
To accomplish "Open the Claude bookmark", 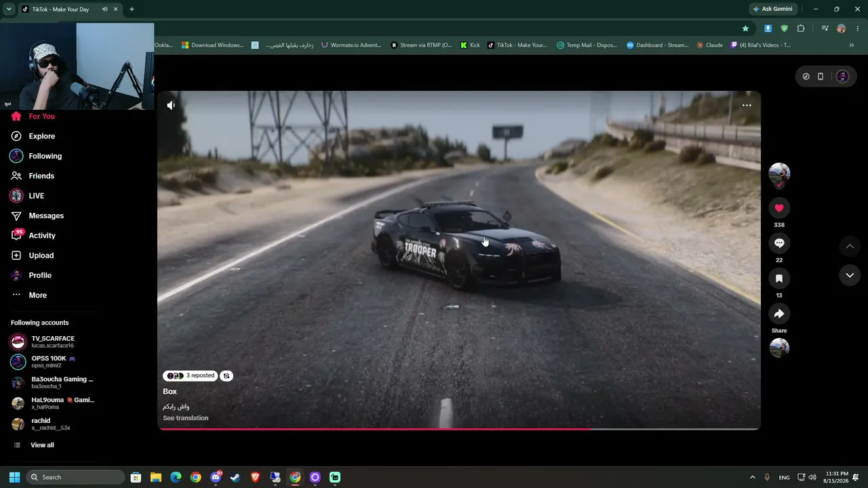I will tap(709, 45).
